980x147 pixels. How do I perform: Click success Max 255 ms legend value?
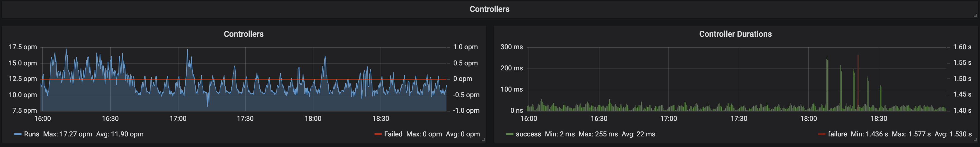point(598,134)
